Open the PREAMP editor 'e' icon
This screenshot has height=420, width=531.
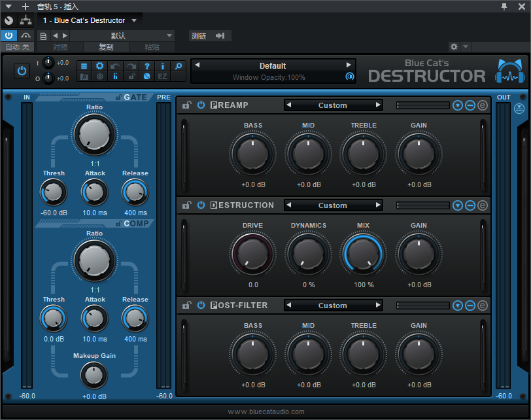pos(483,105)
